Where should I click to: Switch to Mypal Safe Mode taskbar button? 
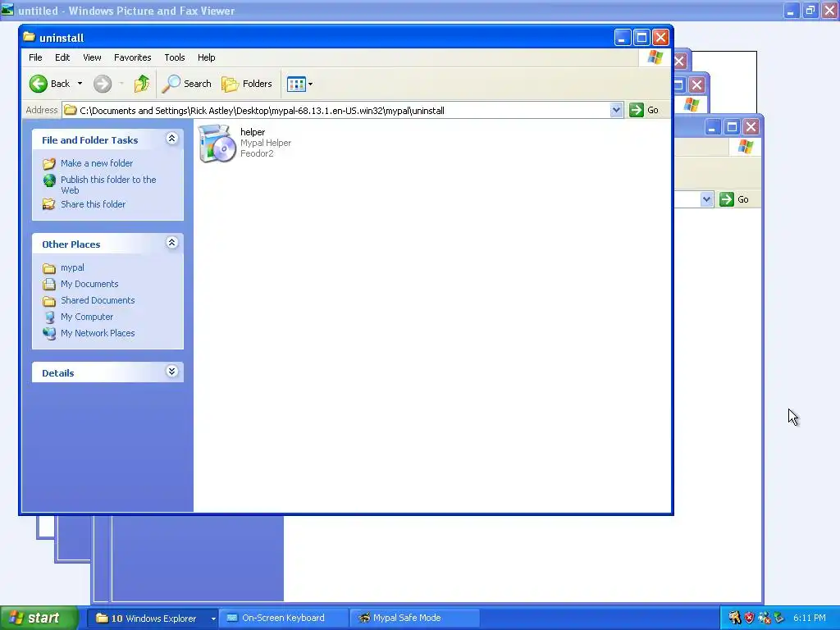click(x=413, y=619)
